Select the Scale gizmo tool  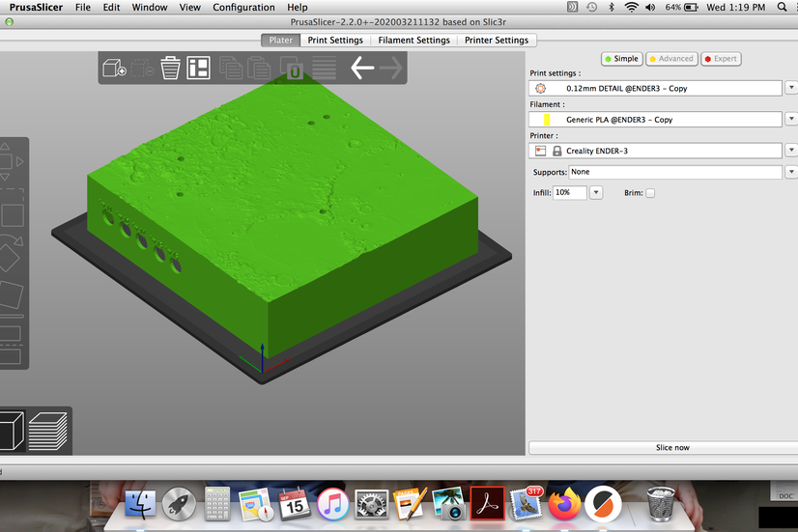tap(12, 209)
